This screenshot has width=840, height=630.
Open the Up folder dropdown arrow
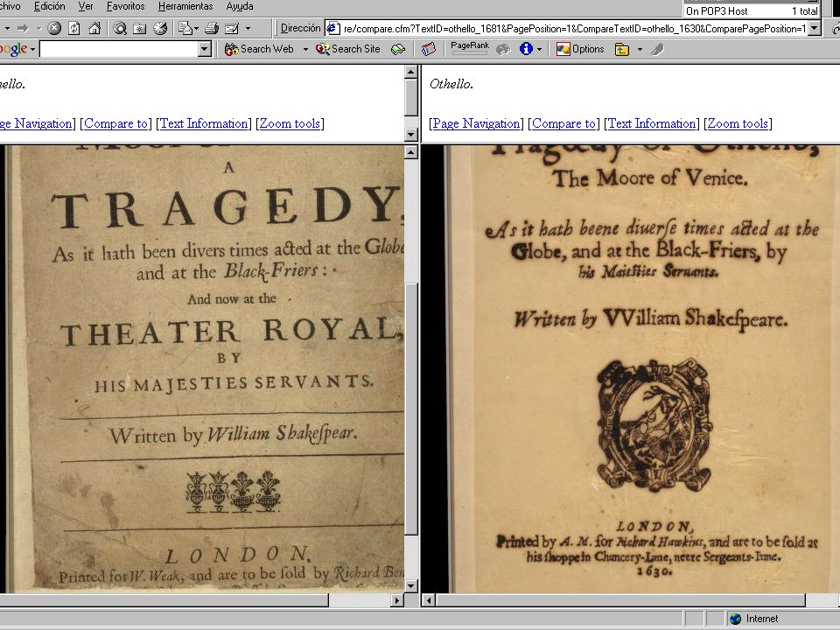click(640, 49)
